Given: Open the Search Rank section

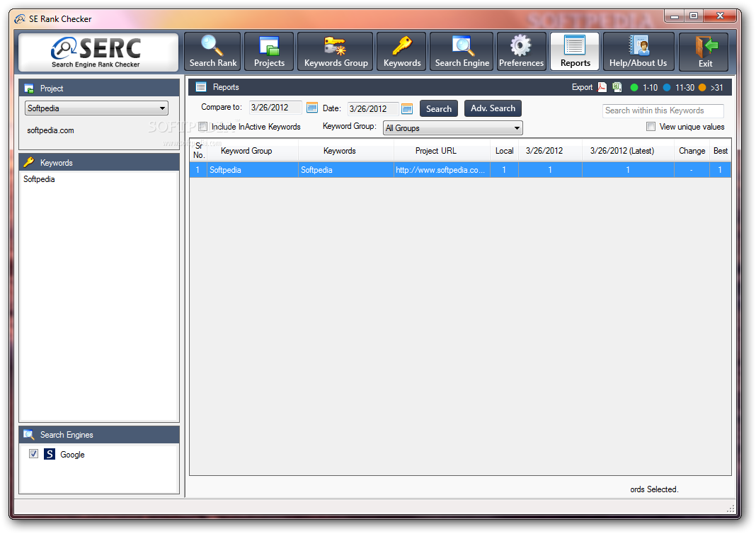Looking at the screenshot, I should coord(212,51).
